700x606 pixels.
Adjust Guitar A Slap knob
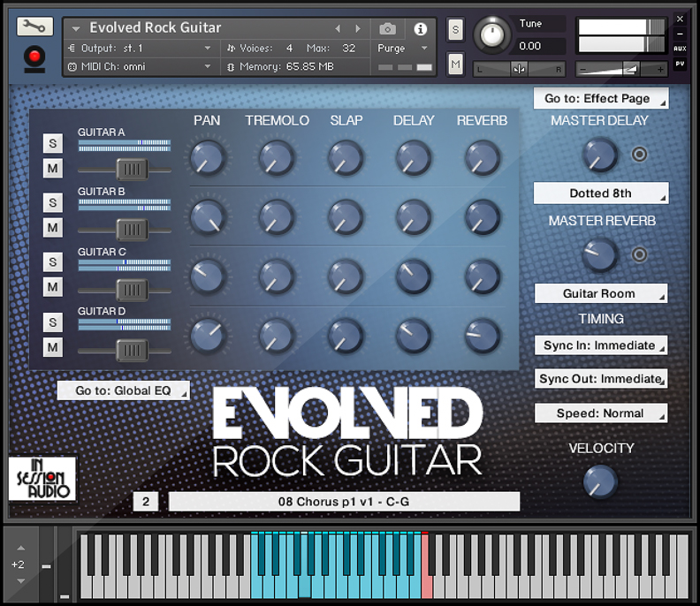(x=345, y=157)
